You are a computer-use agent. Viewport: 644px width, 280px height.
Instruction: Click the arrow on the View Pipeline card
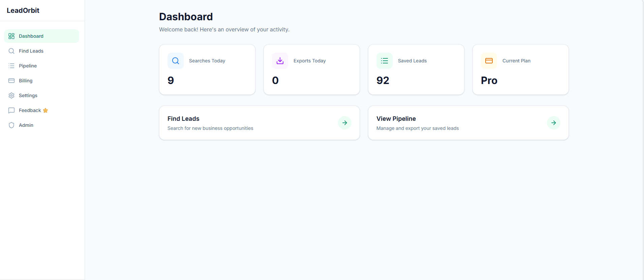coord(553,122)
